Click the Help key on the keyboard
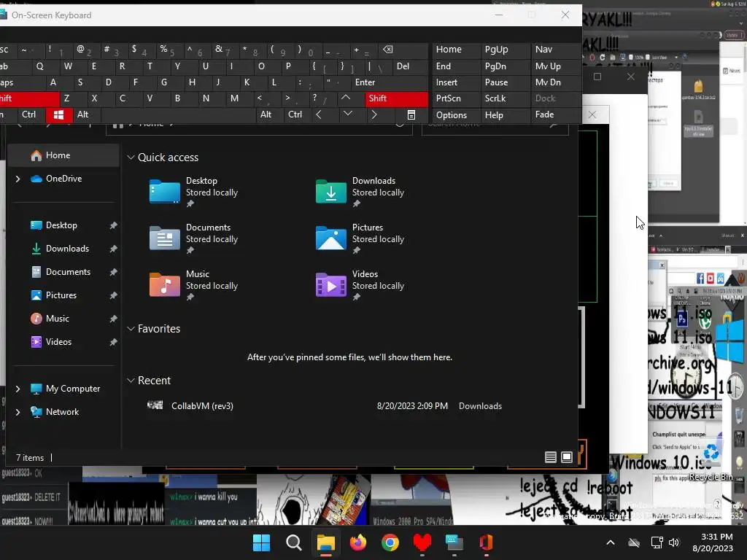 pyautogui.click(x=504, y=114)
